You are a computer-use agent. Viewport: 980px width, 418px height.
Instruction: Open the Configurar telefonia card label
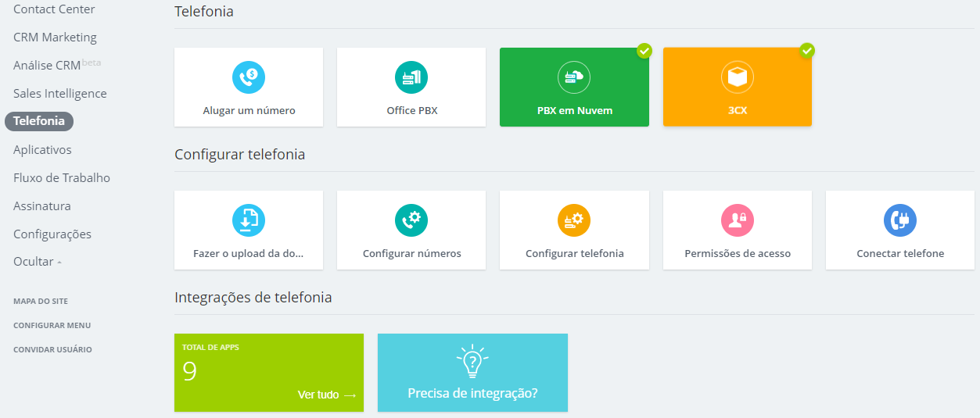click(x=575, y=253)
